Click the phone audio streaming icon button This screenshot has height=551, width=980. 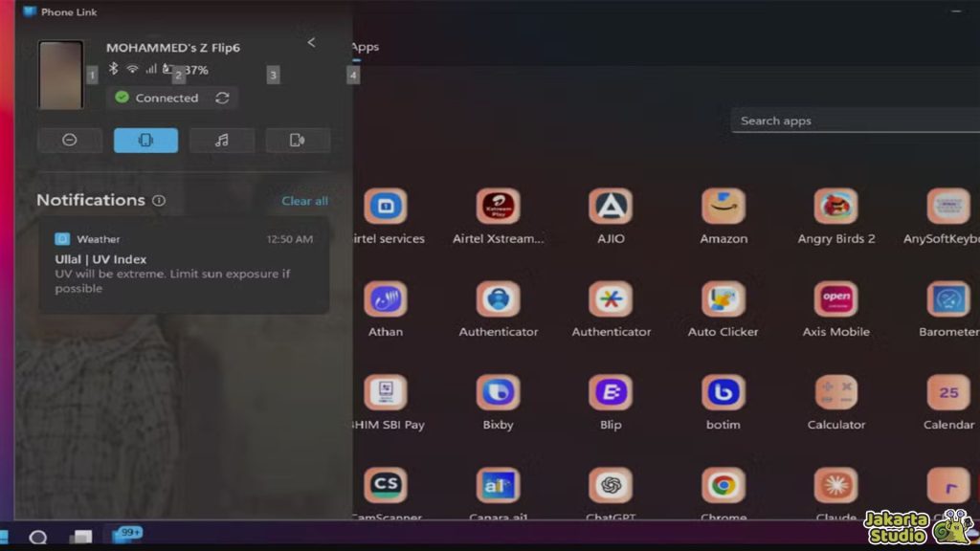click(297, 140)
